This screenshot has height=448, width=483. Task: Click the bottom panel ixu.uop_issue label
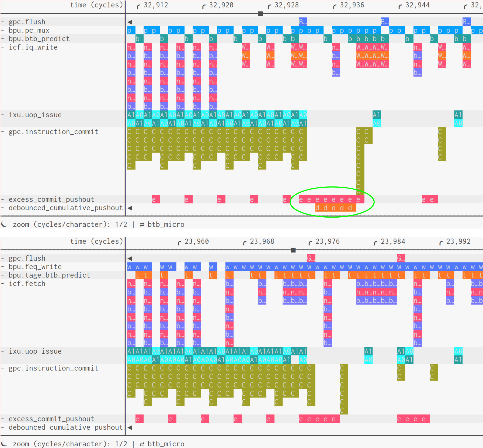(35, 351)
